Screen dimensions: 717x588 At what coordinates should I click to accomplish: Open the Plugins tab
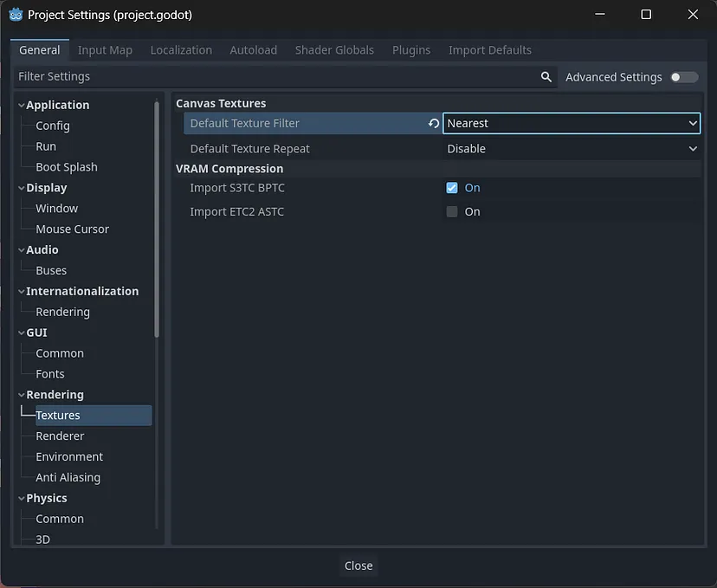[411, 50]
